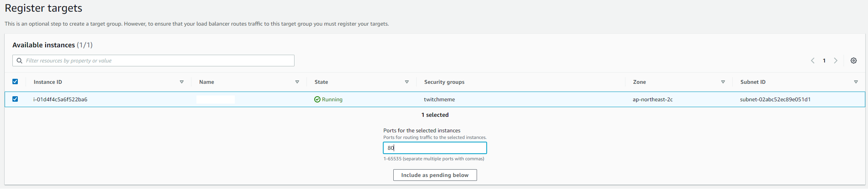The height and width of the screenshot is (189, 868).
Task: Sort by Name column arrow
Action: click(297, 82)
